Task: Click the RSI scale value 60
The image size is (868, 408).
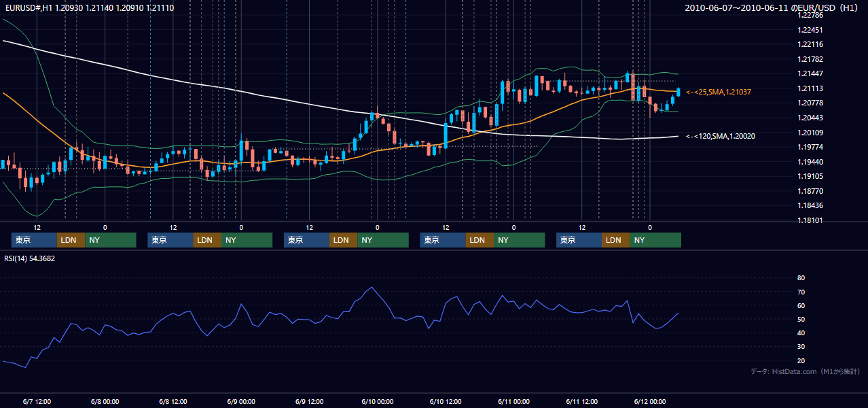Action: (801, 305)
